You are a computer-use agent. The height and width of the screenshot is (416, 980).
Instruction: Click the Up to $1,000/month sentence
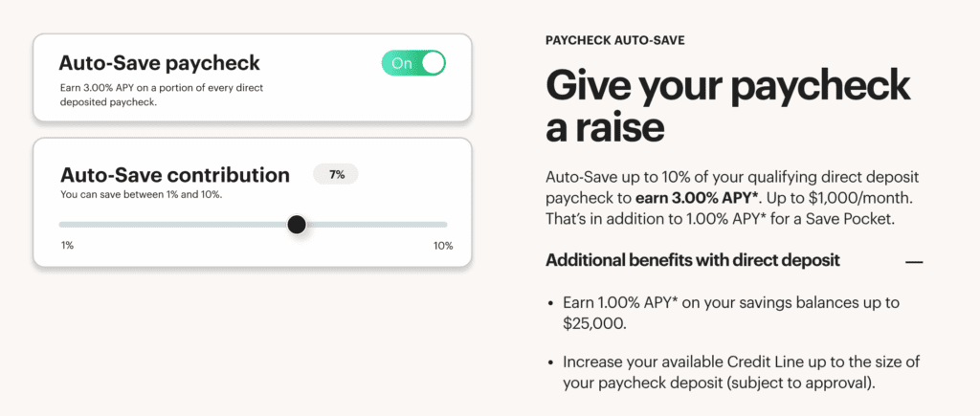pos(838,199)
